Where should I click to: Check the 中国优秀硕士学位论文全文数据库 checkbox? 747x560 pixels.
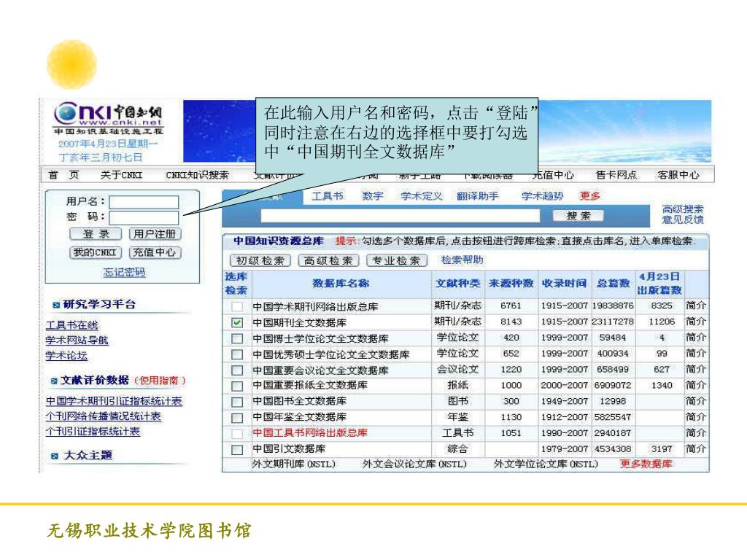pyautogui.click(x=237, y=354)
